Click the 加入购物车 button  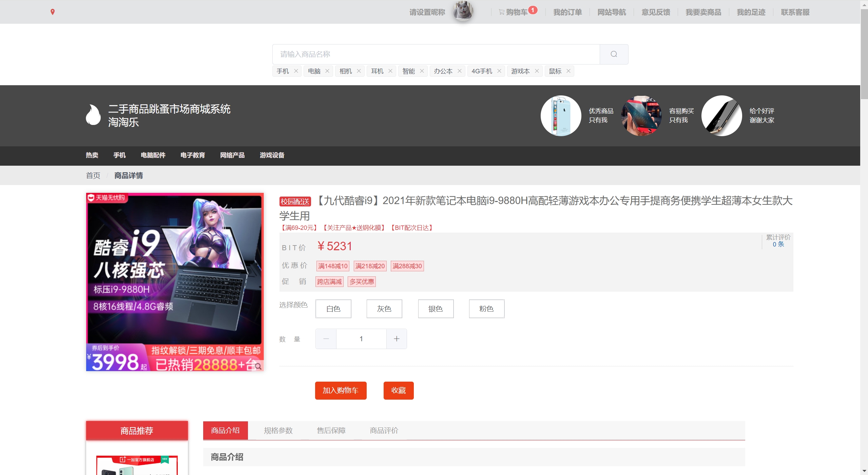341,390
